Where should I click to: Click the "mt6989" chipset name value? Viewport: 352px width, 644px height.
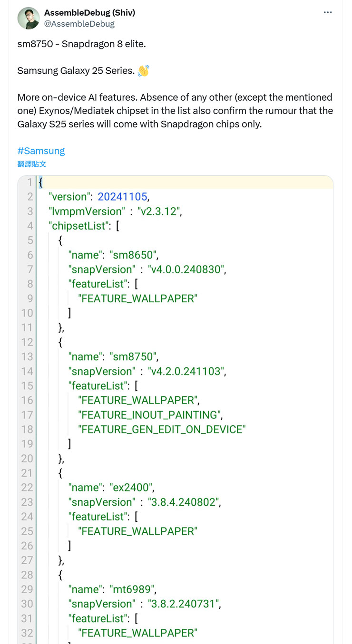[133, 589]
